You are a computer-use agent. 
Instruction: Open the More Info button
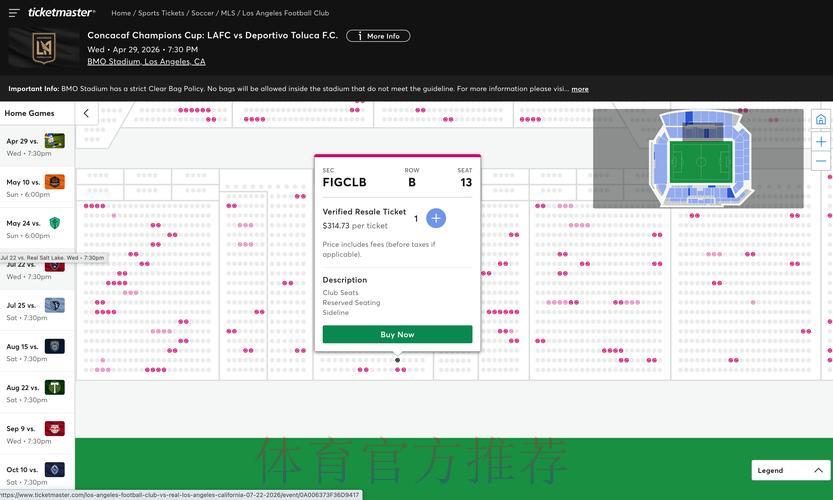click(378, 36)
